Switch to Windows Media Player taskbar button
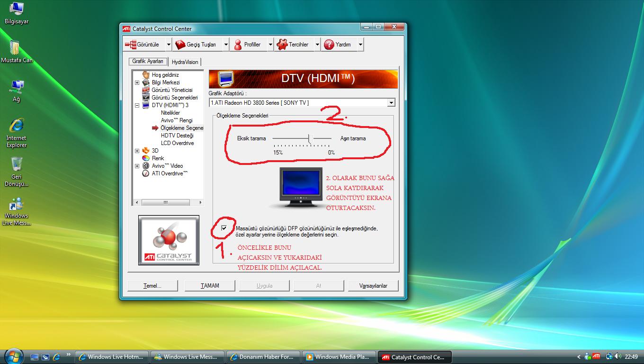This screenshot has width=644, height=364. click(x=339, y=357)
